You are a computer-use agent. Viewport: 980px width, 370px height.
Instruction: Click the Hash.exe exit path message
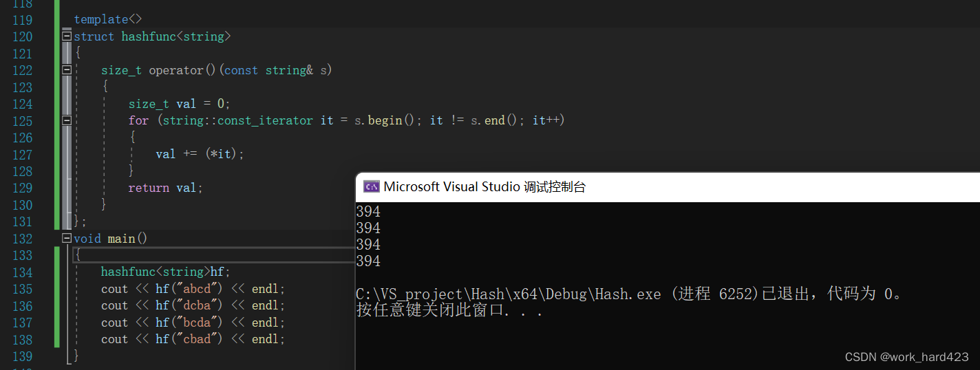tap(629, 294)
